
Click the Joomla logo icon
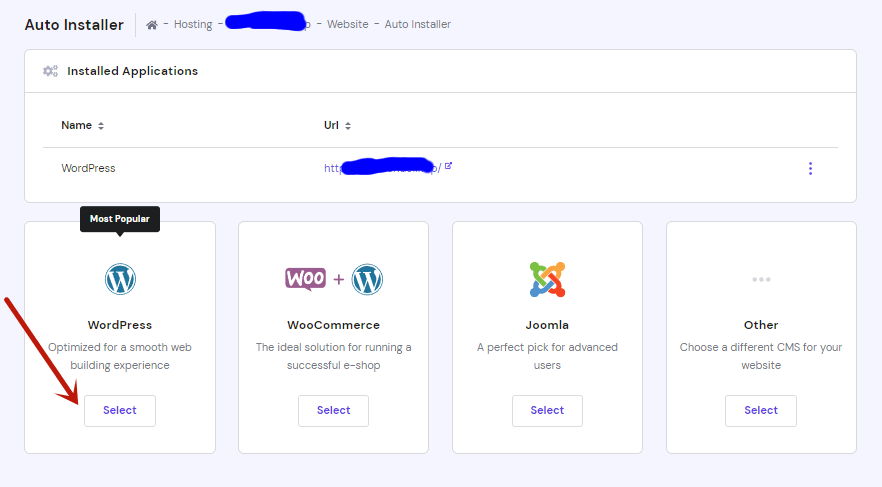coord(547,279)
